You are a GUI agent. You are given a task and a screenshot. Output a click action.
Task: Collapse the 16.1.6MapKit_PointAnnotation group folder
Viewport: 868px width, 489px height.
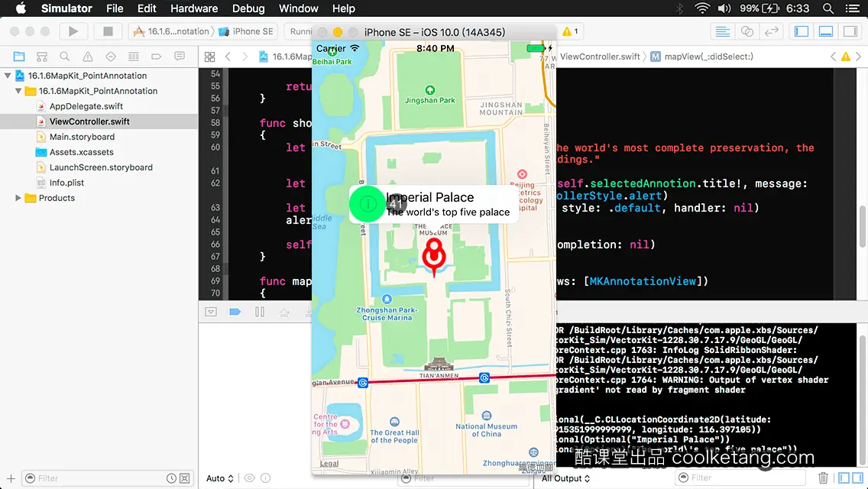[x=18, y=91]
